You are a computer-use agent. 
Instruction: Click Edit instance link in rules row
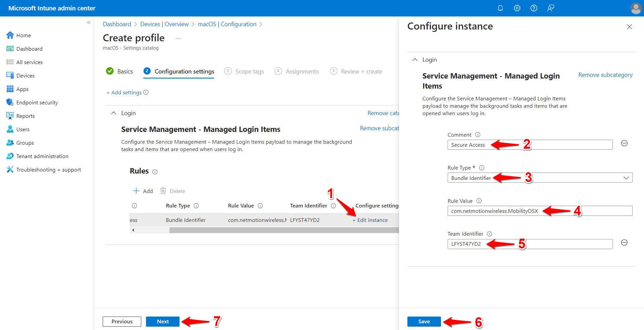(x=370, y=220)
